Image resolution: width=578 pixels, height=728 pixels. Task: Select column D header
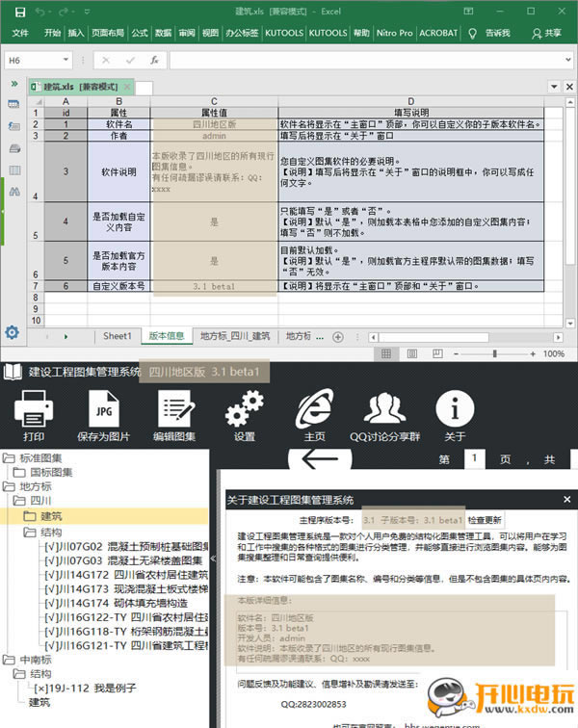[410, 101]
